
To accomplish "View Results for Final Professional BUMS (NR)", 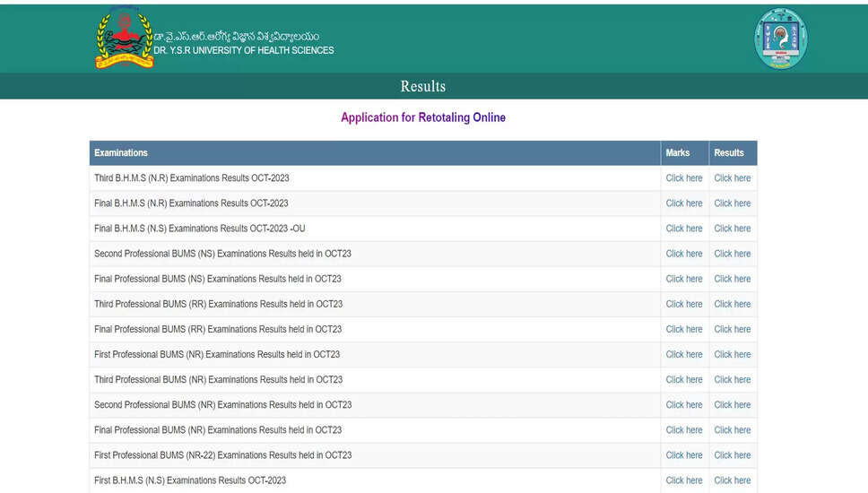I will point(732,429).
